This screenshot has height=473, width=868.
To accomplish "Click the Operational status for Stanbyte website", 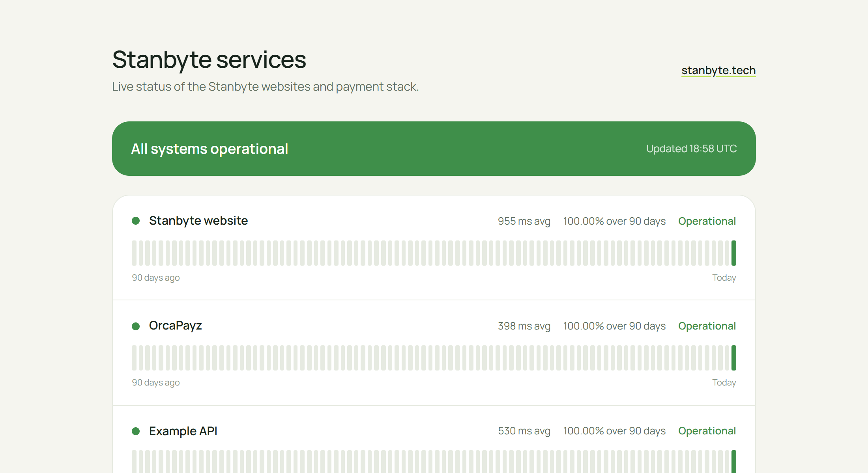I will [707, 221].
